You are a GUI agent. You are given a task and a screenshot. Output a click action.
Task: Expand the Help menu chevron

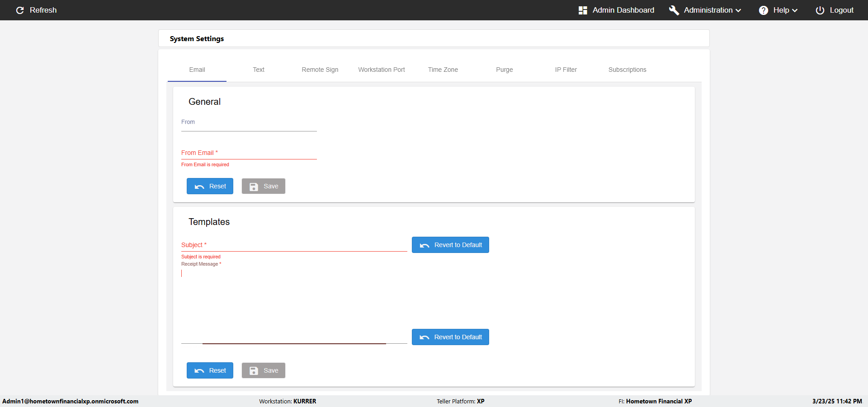click(x=795, y=10)
